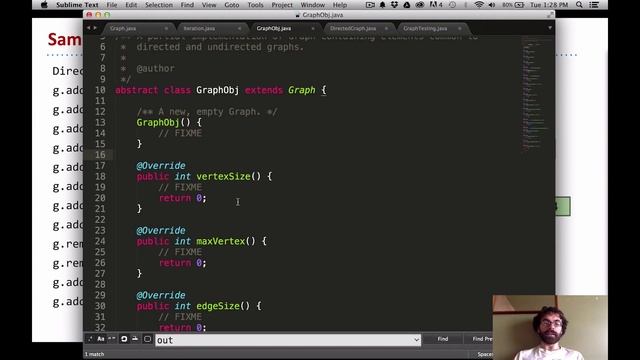Click the code minimap on the right
640x360 pixels.
pos(536,94)
